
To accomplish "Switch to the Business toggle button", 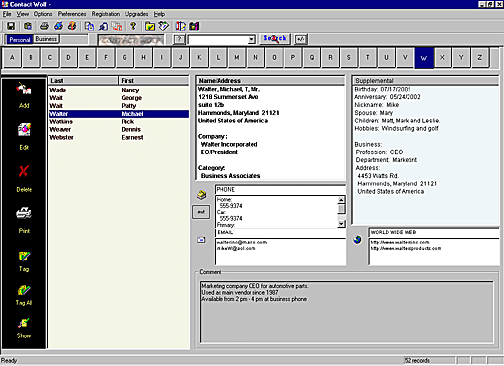I will (46, 39).
